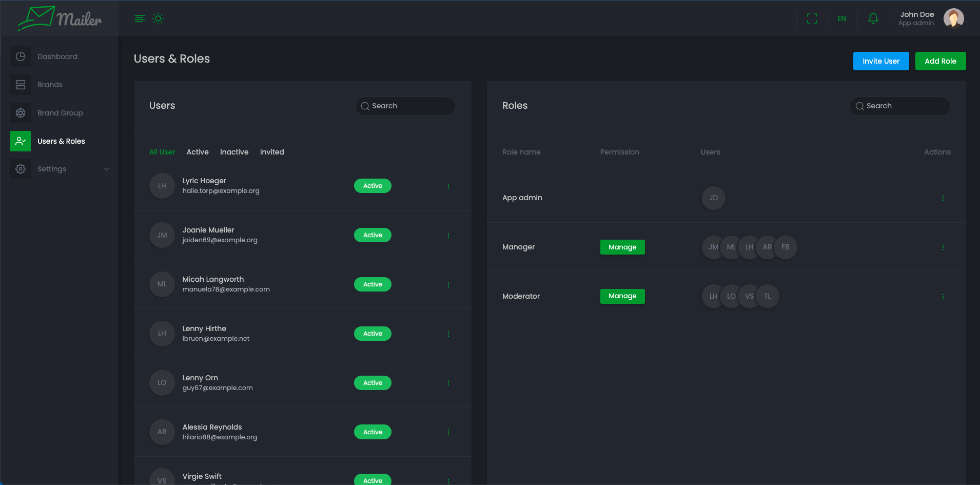
Task: Click Manage permission for Moderator role
Action: click(x=622, y=296)
